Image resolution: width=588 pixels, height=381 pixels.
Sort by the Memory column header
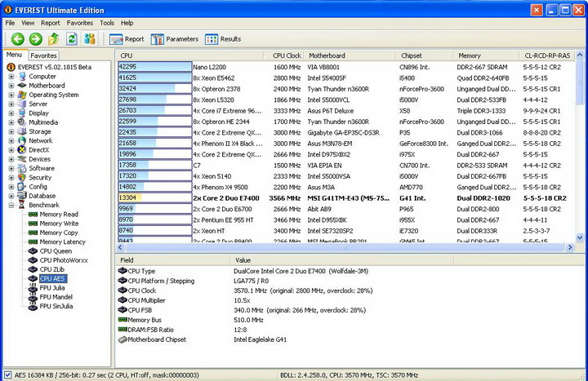point(486,55)
